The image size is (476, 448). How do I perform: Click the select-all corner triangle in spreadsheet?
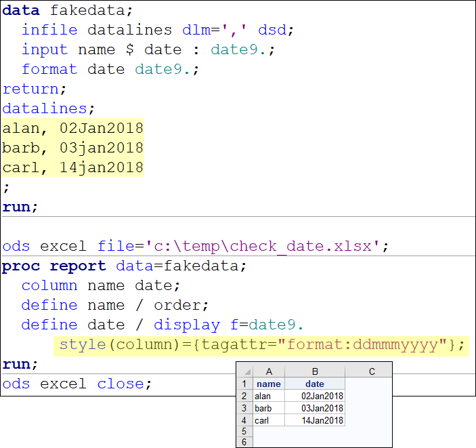pyautogui.click(x=244, y=372)
